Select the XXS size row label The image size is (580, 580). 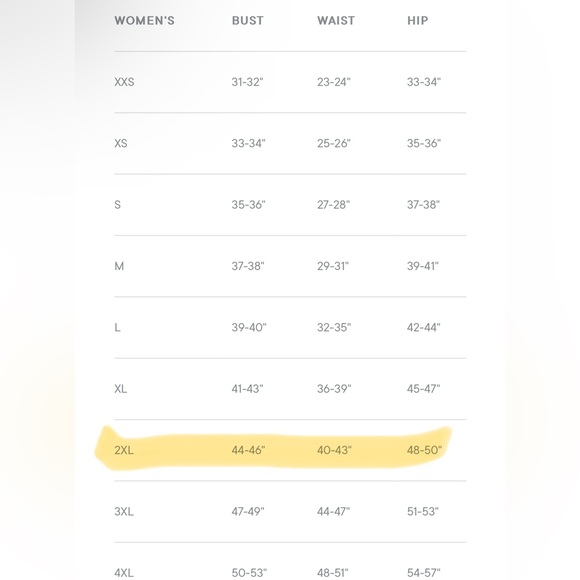(124, 82)
